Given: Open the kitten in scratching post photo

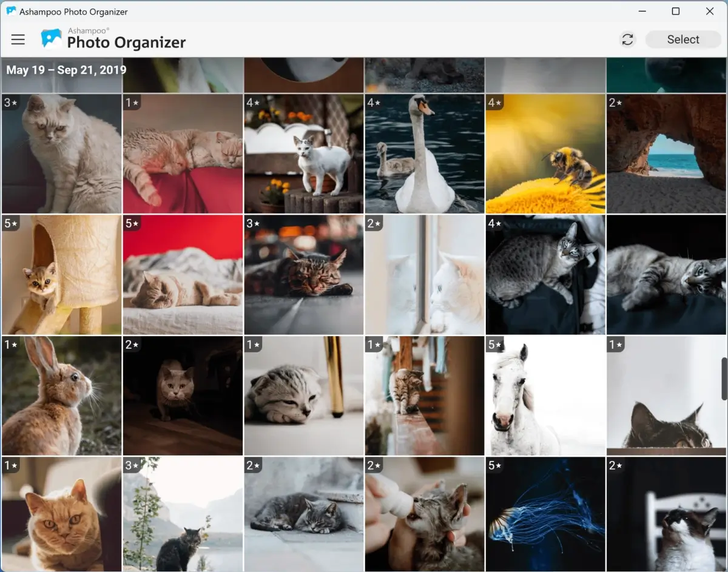Looking at the screenshot, I should point(61,274).
